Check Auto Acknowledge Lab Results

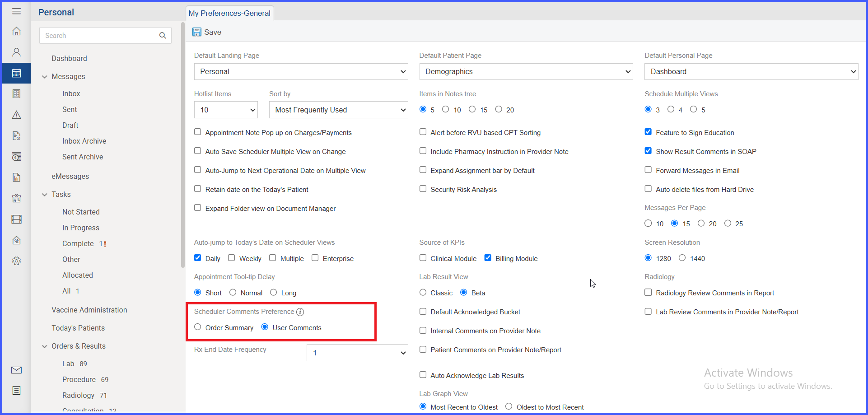point(423,375)
